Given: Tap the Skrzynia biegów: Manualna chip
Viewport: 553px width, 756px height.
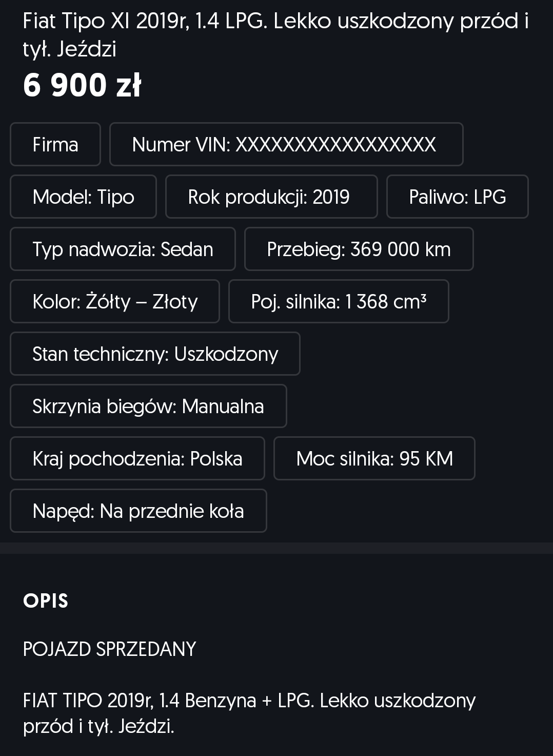Looking at the screenshot, I should [x=148, y=406].
